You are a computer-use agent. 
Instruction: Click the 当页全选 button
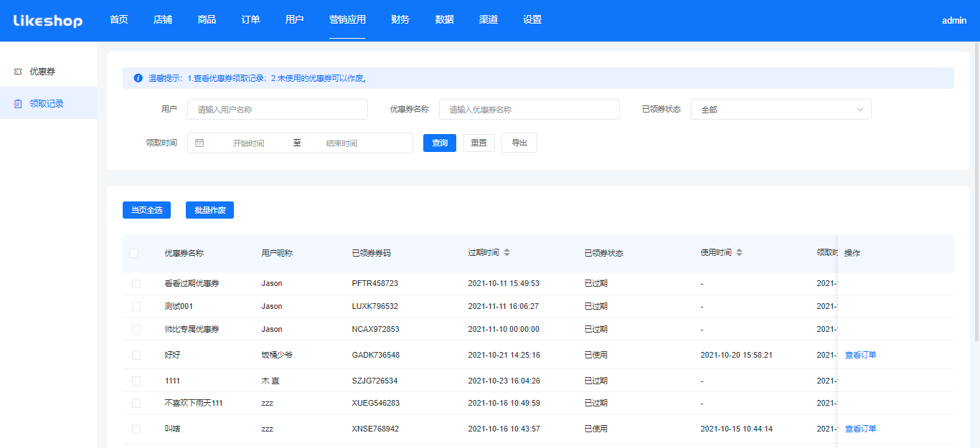[146, 210]
